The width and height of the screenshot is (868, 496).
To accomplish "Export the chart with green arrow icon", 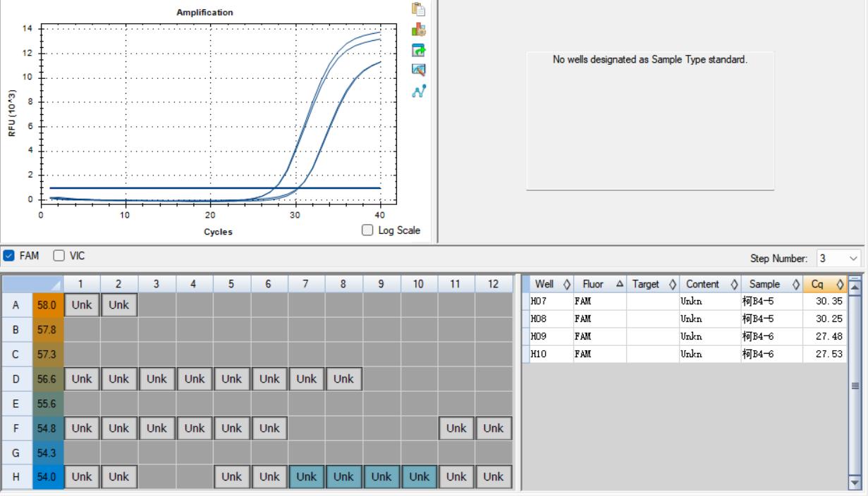I will tap(419, 50).
